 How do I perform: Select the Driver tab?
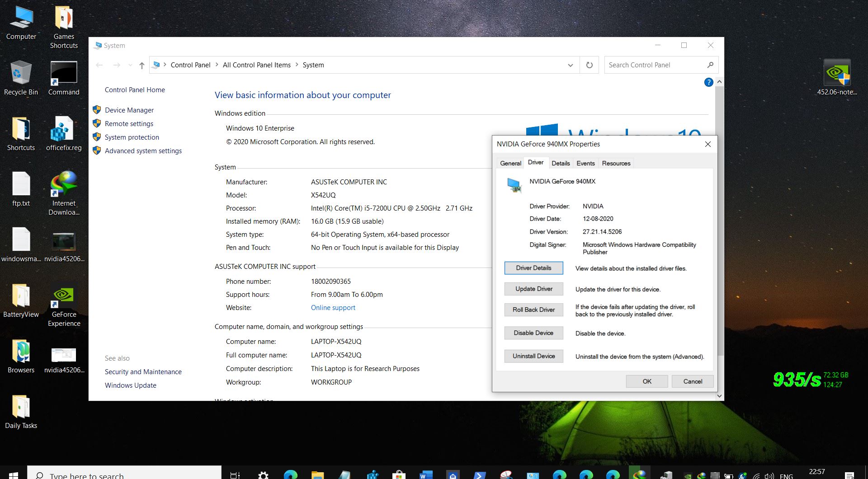[x=536, y=163]
